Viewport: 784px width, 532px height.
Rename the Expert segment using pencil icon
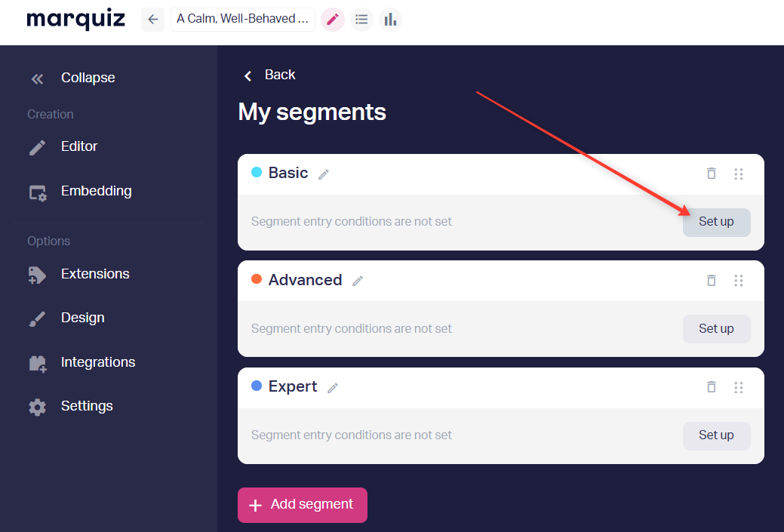tap(333, 388)
